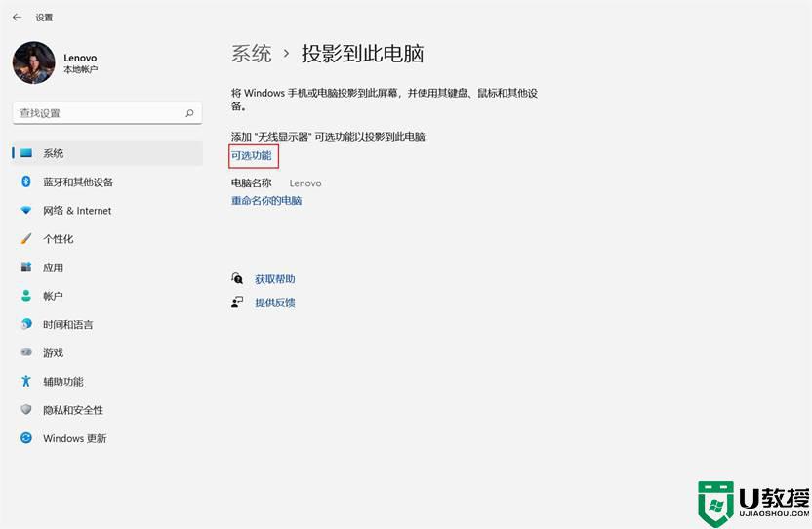The height and width of the screenshot is (529, 812).
Task: Click 提供反馈 feedback link
Action: coord(274,303)
